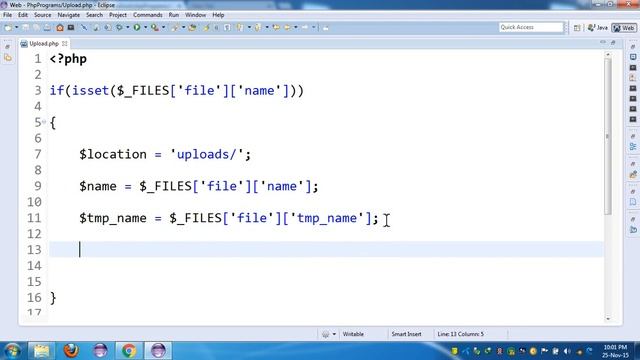Image resolution: width=640 pixels, height=360 pixels.
Task: Click the bottom-most right sidebar view icon
Action: 633,230
